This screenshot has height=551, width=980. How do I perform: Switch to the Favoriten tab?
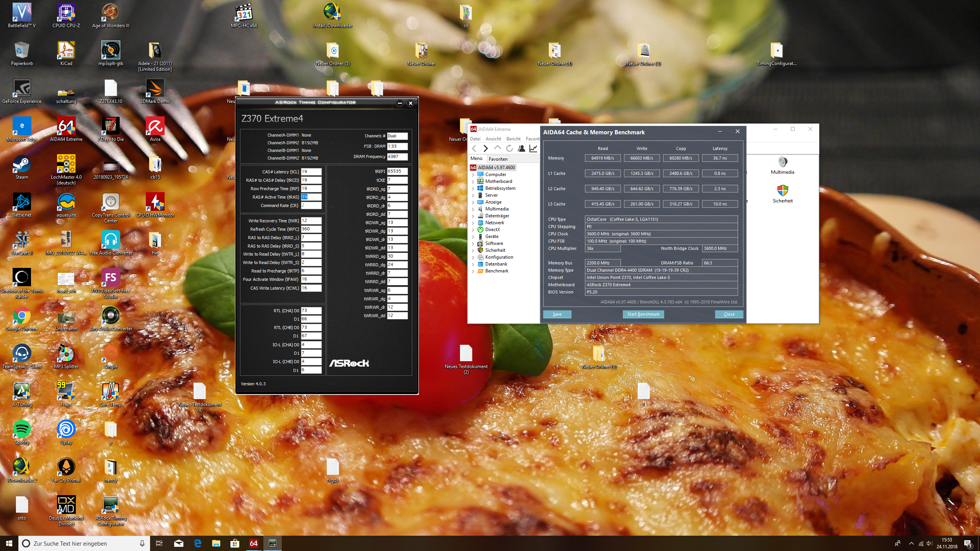click(x=498, y=159)
